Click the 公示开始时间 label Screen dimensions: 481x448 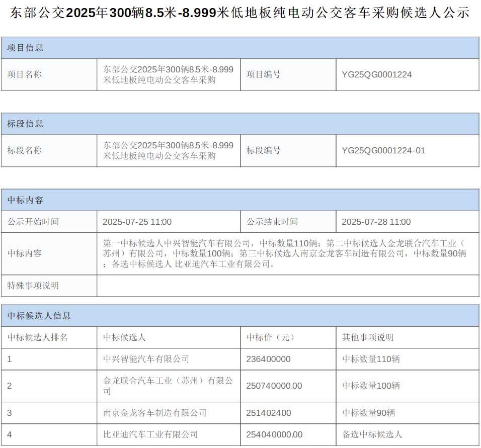pos(33,222)
